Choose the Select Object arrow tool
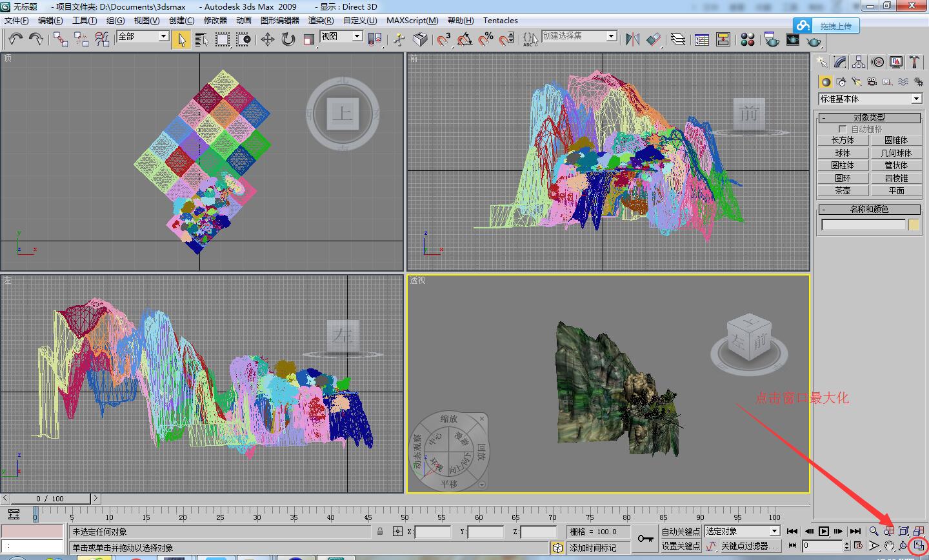 [181, 39]
